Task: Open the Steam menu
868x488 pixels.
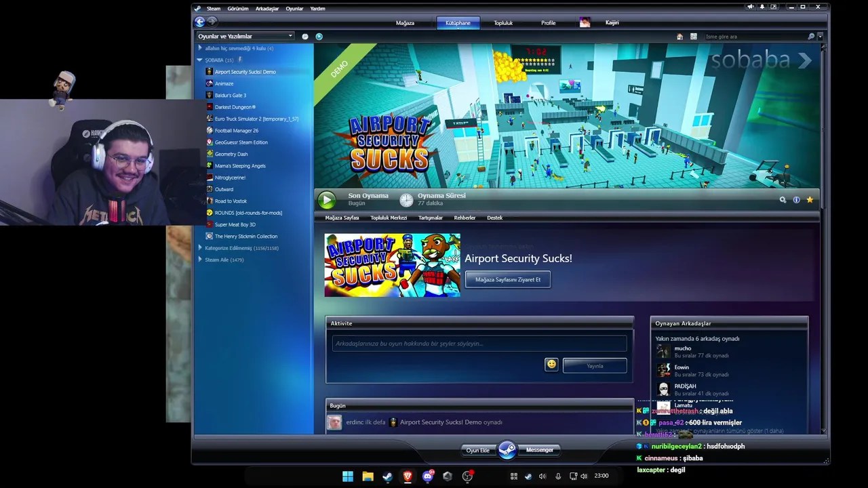Action: coord(214,8)
